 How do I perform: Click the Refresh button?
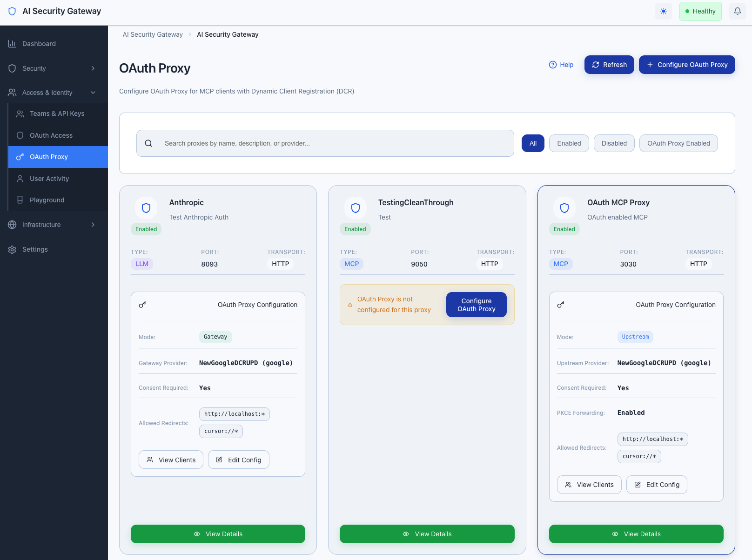coord(609,65)
